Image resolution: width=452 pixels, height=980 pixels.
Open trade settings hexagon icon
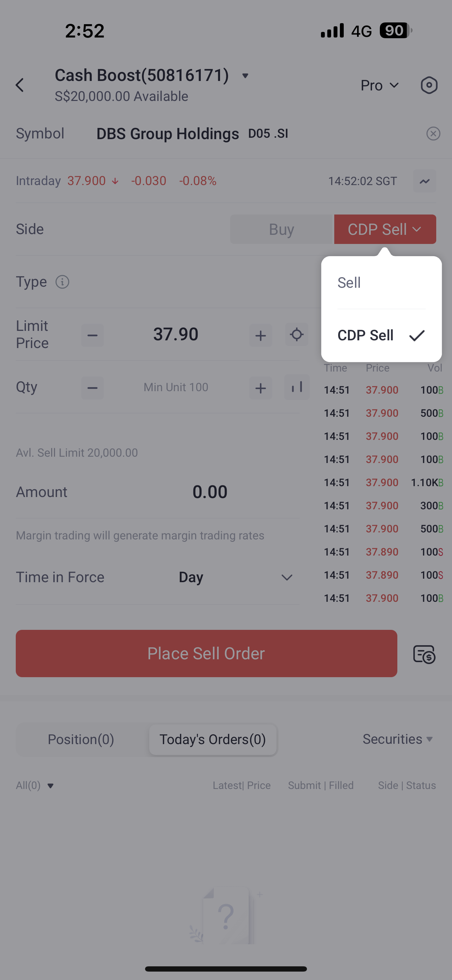[x=429, y=85]
